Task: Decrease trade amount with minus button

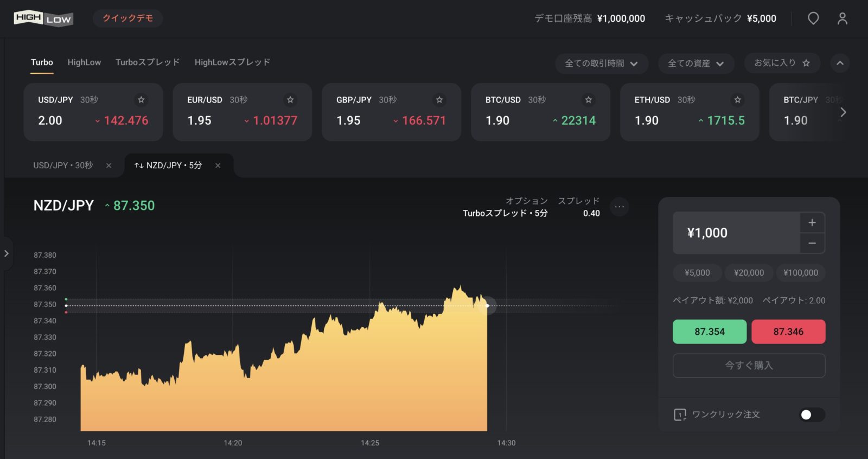Action: [812, 243]
